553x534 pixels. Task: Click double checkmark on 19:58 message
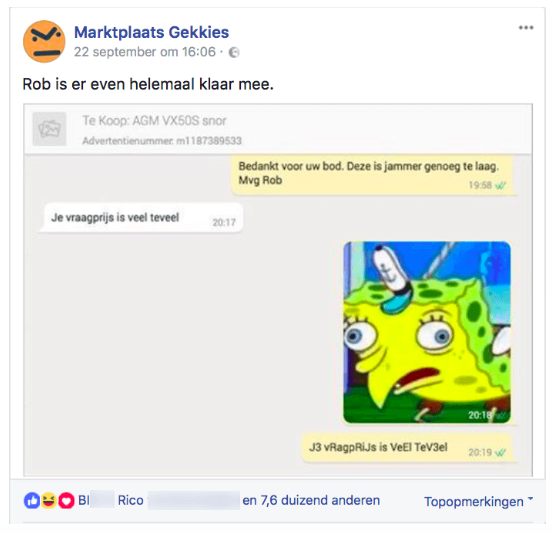(500, 185)
